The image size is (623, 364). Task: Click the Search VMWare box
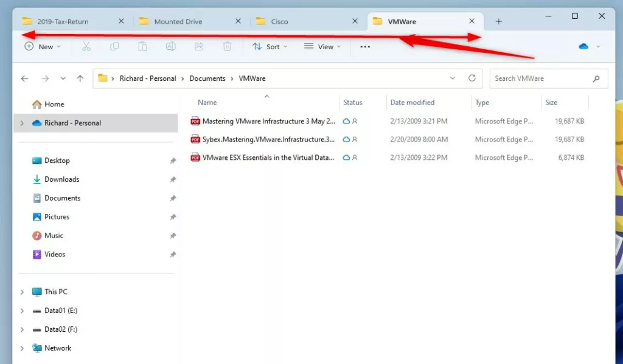point(540,78)
